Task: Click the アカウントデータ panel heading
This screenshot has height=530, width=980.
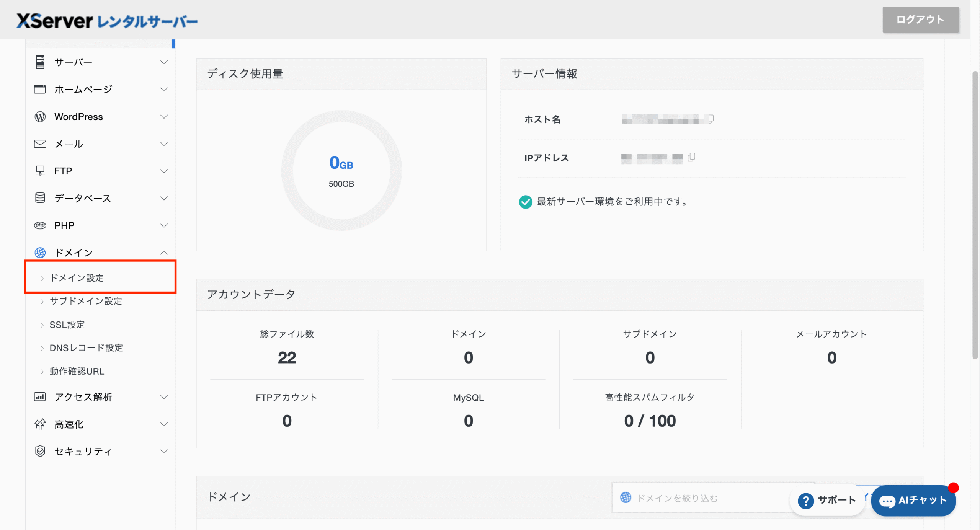Action: click(x=251, y=294)
